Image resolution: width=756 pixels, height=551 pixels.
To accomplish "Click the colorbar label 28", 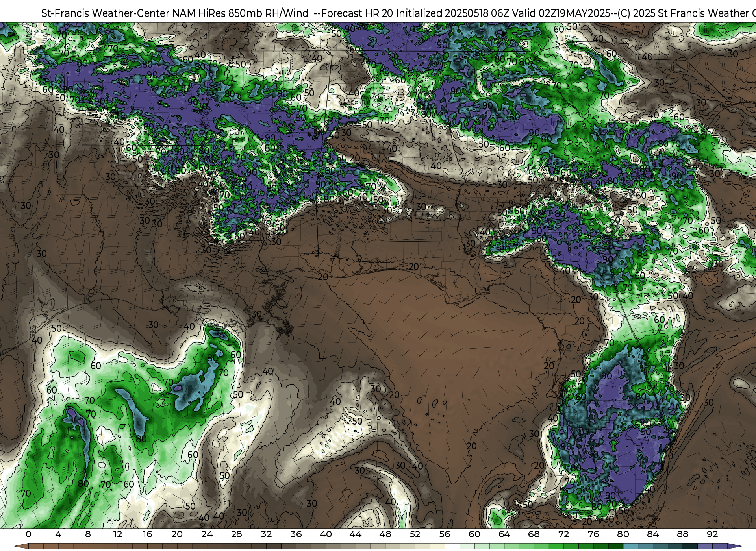I will 237,534.
